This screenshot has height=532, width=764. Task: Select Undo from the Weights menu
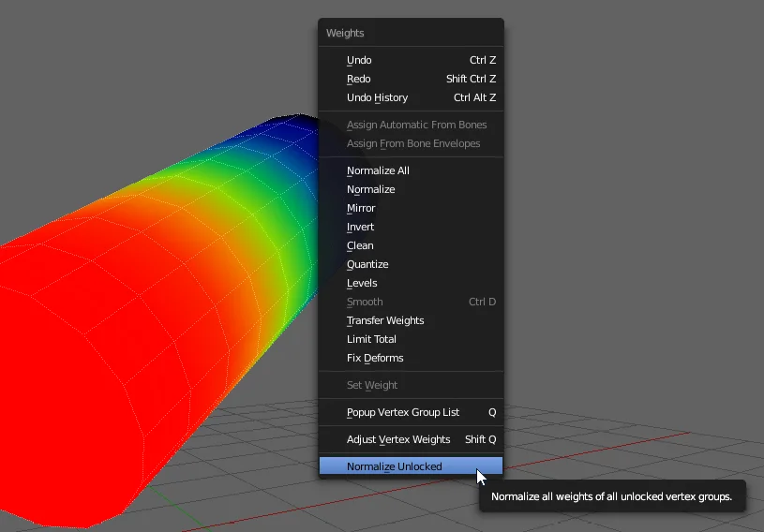359,60
